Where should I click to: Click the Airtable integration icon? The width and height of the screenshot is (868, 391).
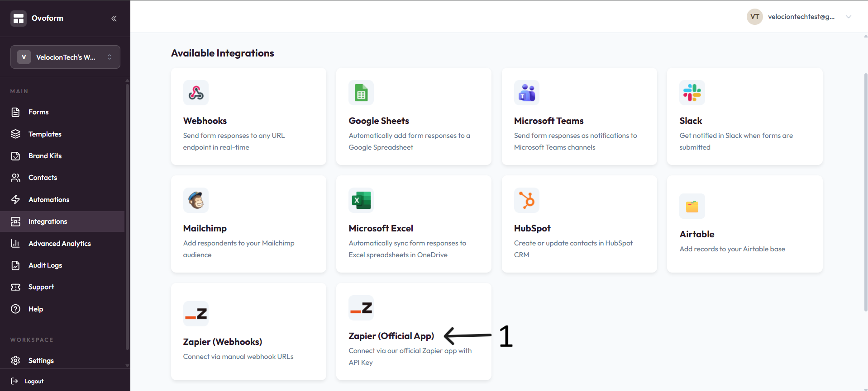[x=692, y=206]
